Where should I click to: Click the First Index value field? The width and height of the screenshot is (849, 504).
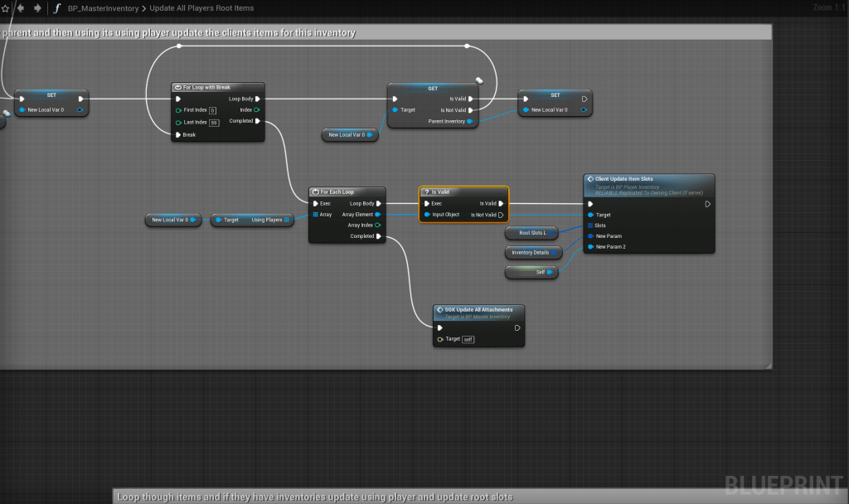(x=212, y=110)
